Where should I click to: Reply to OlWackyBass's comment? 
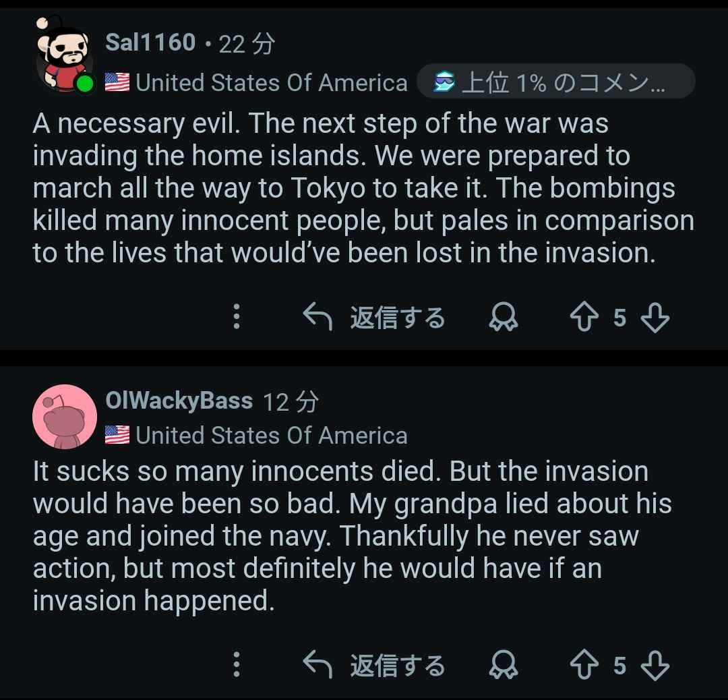point(374,666)
